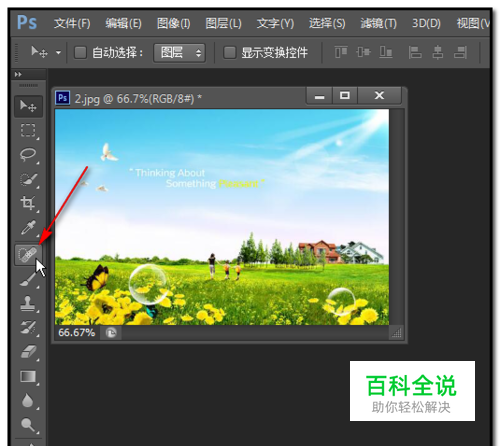
Task: Select the Clone Stamp tool
Action: tap(28, 304)
